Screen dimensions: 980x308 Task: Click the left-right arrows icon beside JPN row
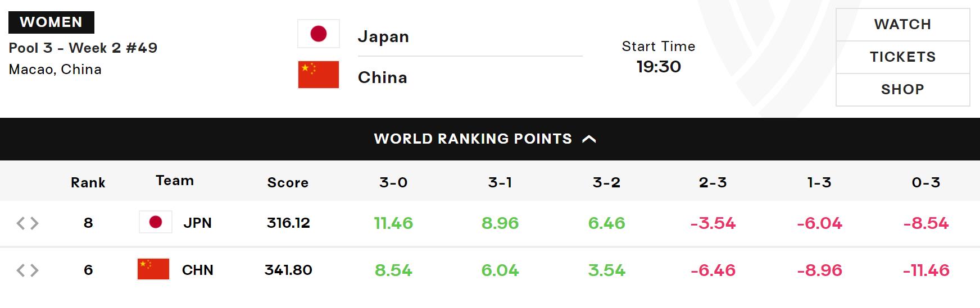point(28,223)
